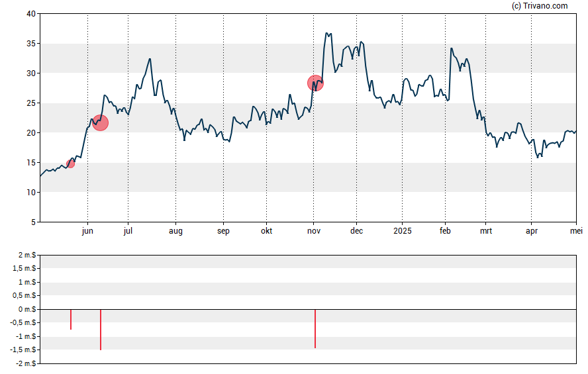Click the '25' price axis value
The width and height of the screenshot is (588, 374).
click(31, 103)
